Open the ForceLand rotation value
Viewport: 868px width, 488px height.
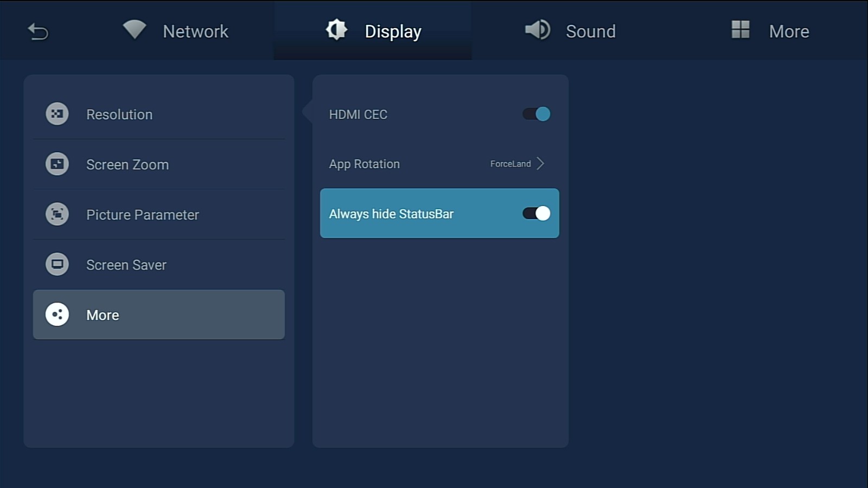[x=510, y=164]
